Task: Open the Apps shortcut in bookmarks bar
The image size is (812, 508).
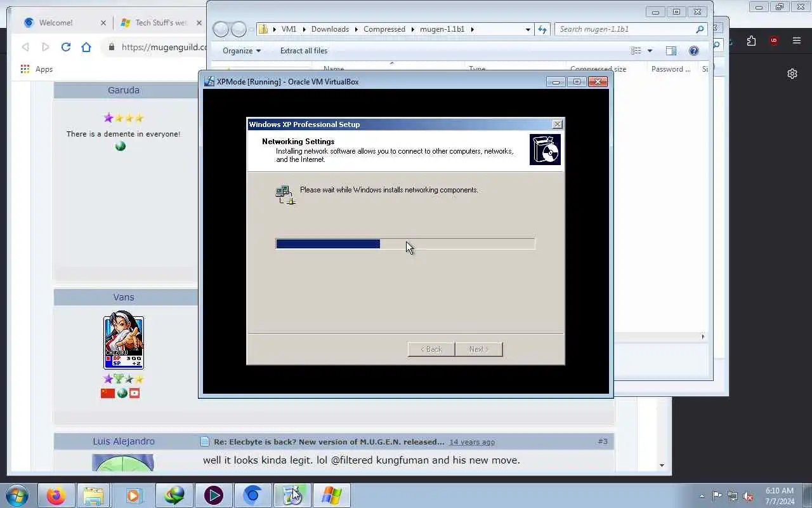Action: (x=37, y=69)
